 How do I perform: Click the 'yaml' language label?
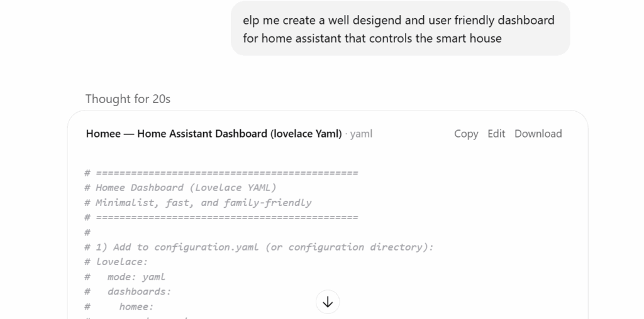[361, 134]
